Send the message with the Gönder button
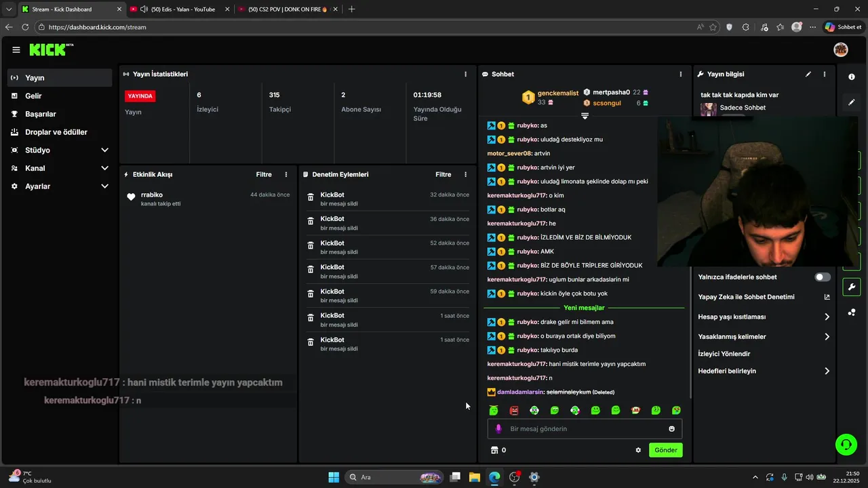 (666, 450)
